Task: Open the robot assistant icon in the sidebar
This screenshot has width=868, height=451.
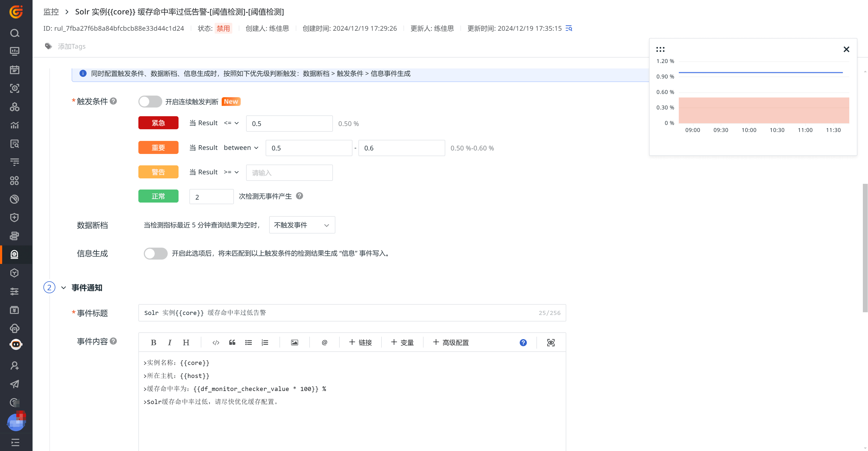Action: click(x=16, y=345)
